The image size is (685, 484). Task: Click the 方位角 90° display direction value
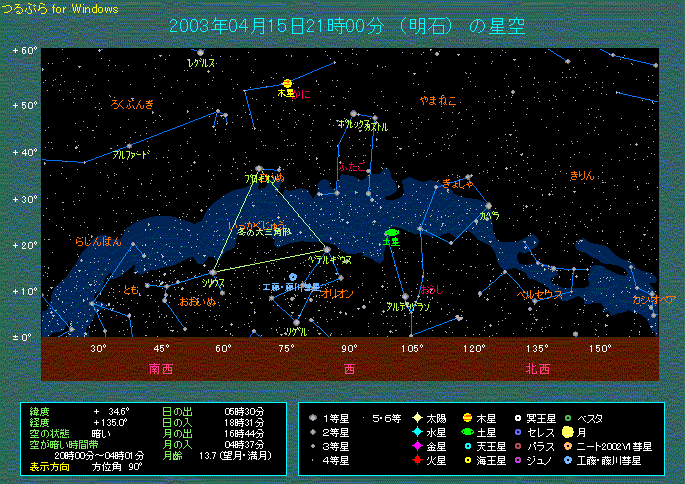click(x=118, y=467)
